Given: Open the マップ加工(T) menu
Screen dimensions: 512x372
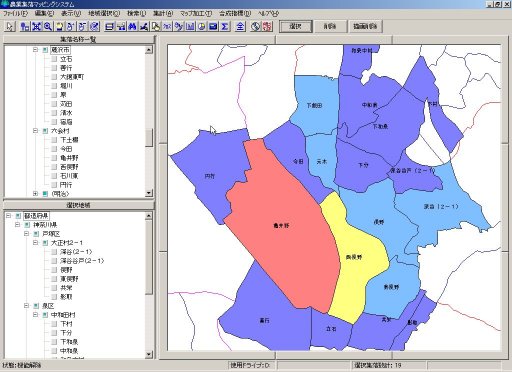Looking at the screenshot, I should click(x=196, y=13).
